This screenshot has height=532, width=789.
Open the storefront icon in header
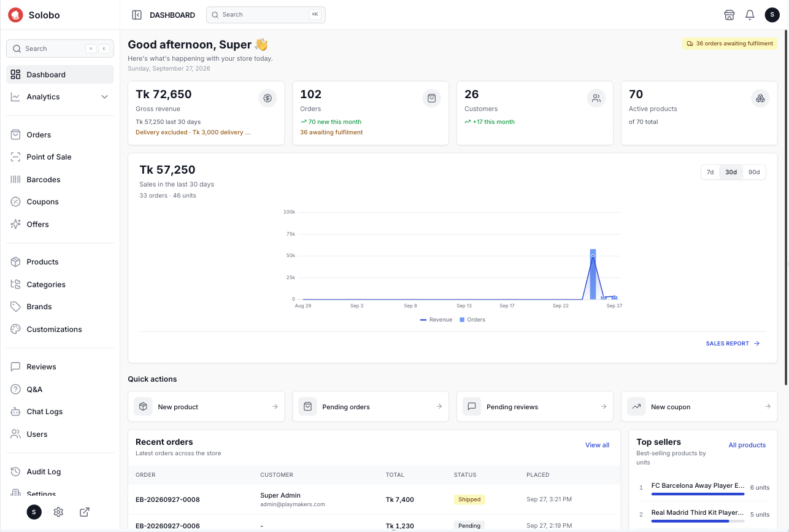point(729,15)
